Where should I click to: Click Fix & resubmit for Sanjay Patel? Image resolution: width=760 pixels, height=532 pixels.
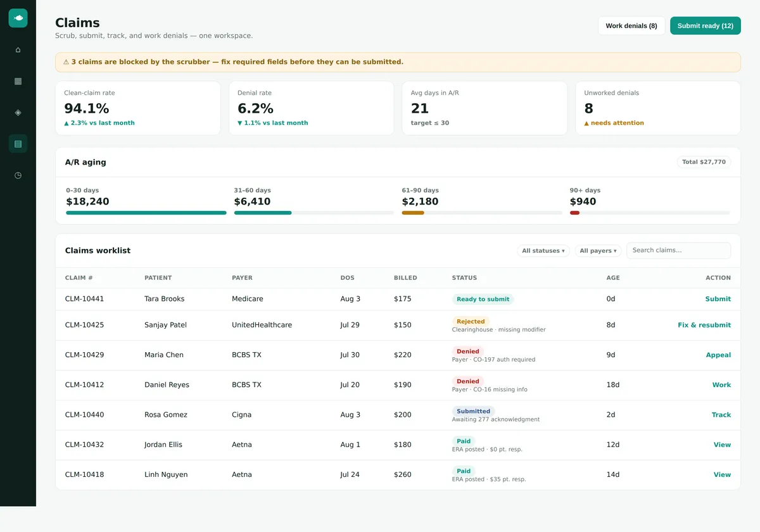pyautogui.click(x=704, y=325)
